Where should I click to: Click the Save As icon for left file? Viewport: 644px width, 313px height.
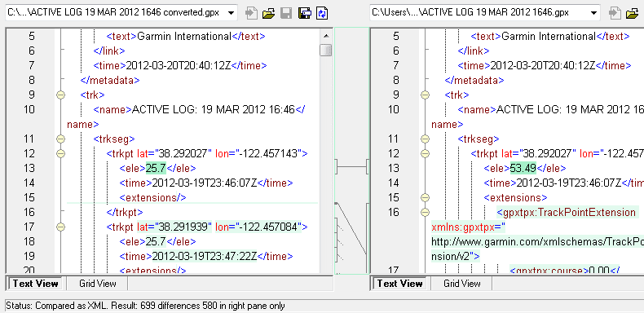coord(304,13)
